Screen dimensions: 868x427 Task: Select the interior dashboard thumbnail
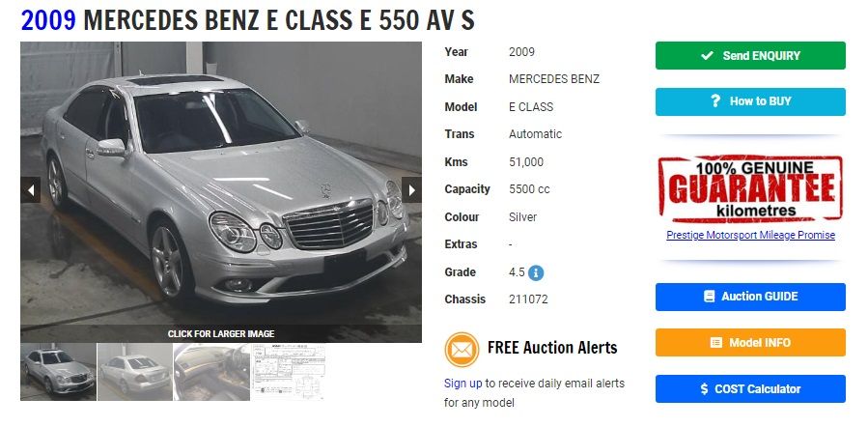pos(211,372)
